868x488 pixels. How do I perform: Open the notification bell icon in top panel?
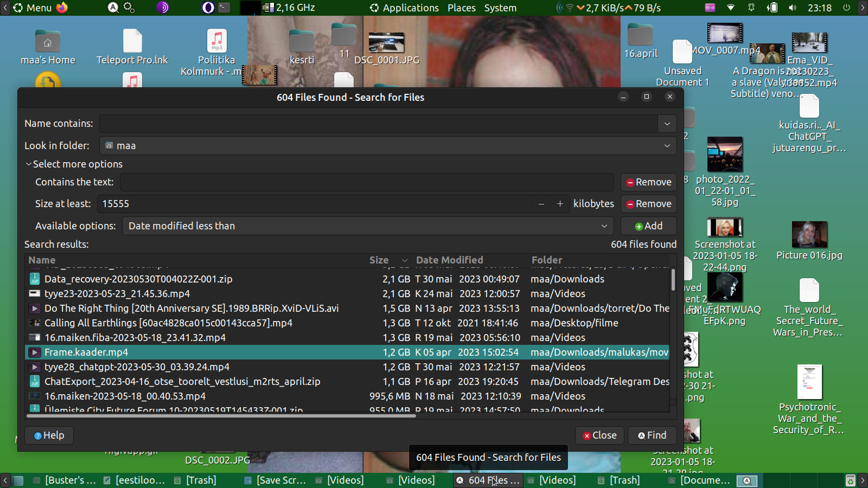coord(751,8)
